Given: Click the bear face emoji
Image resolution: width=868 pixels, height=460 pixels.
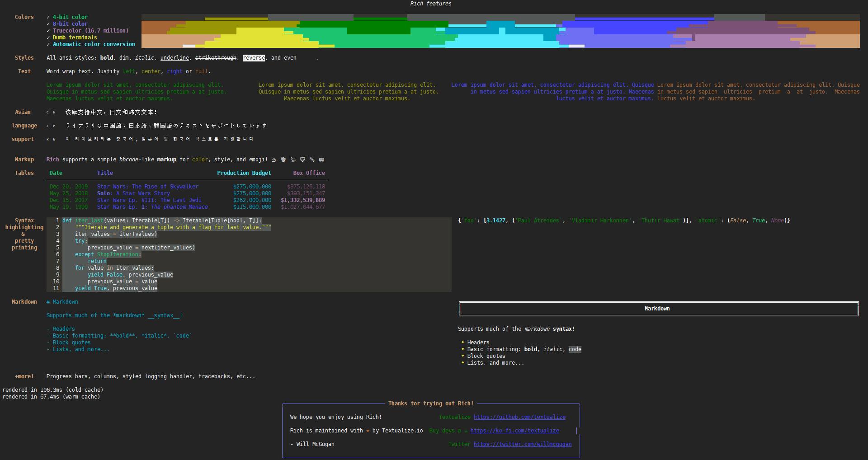Looking at the screenshot, I should pyautogui.click(x=302, y=160).
